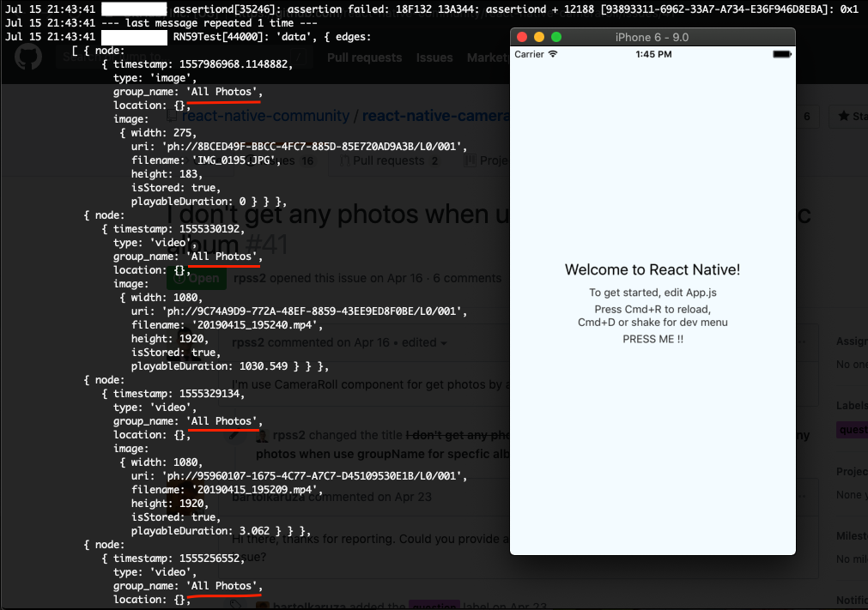Screen dimensions: 868x610
Task: Click the issue icon inside the Open badge
Action: [x=178, y=278]
